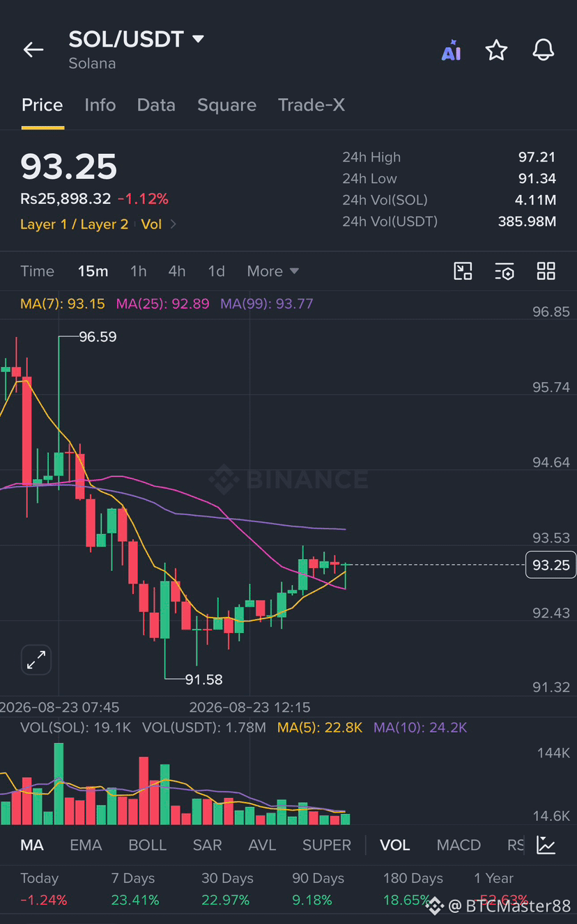Enable the SUPER indicator
577x924 pixels.
click(327, 845)
